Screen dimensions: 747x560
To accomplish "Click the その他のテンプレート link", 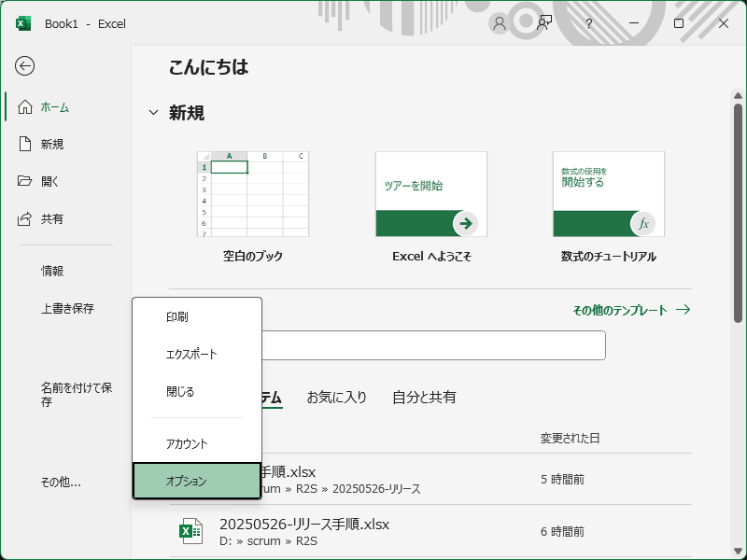I will click(x=631, y=310).
